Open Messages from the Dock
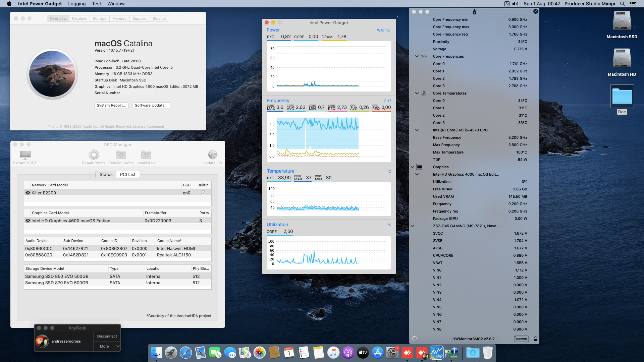The width and height of the screenshot is (644, 362). click(x=230, y=353)
